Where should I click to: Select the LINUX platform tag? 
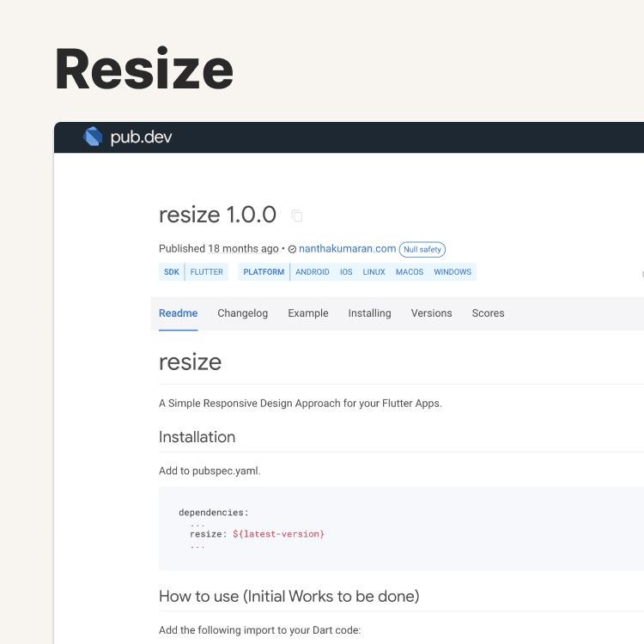[x=374, y=272]
